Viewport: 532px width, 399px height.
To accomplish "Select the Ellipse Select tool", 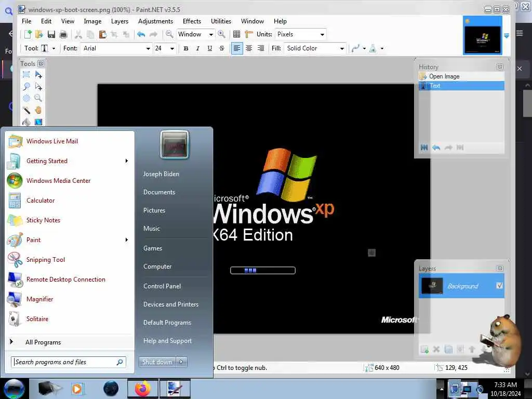I will (x=26, y=98).
